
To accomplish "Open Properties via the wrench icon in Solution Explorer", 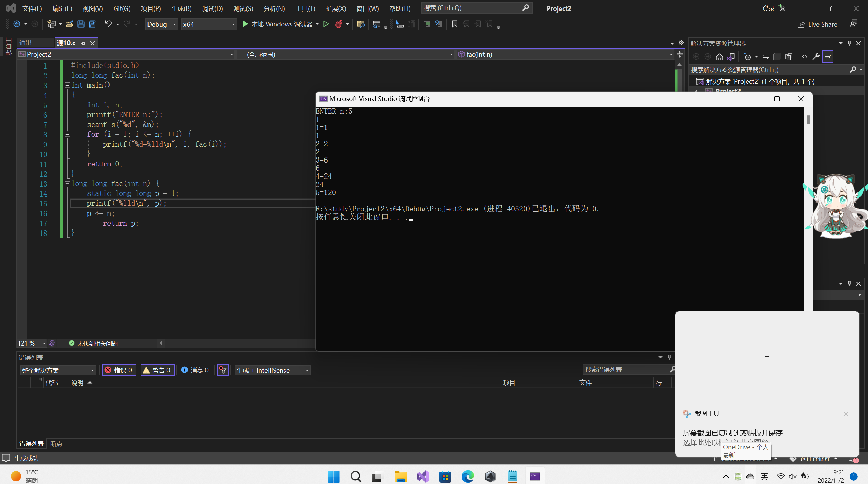I will point(816,57).
